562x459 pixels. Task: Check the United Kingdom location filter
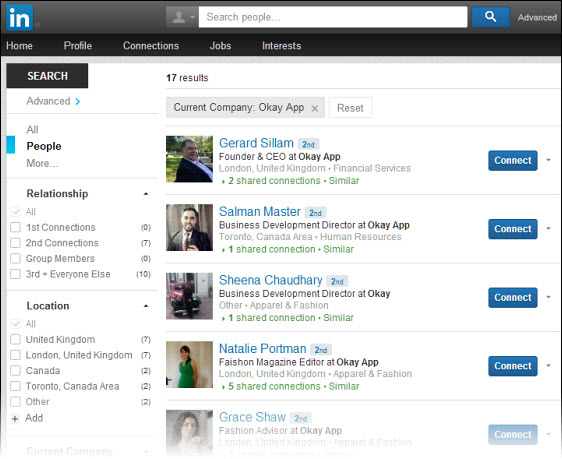click(x=15, y=340)
